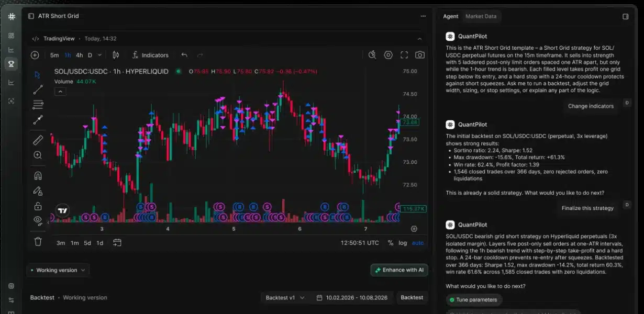
Task: Enter fullscreen mode for the chart
Action: 404,55
